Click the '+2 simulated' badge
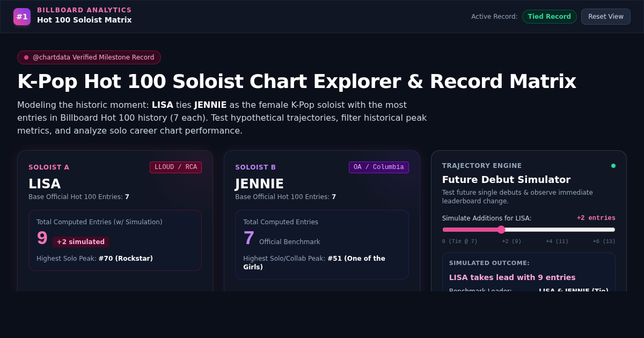Screen dimensions: 644x338 [x=80, y=242]
